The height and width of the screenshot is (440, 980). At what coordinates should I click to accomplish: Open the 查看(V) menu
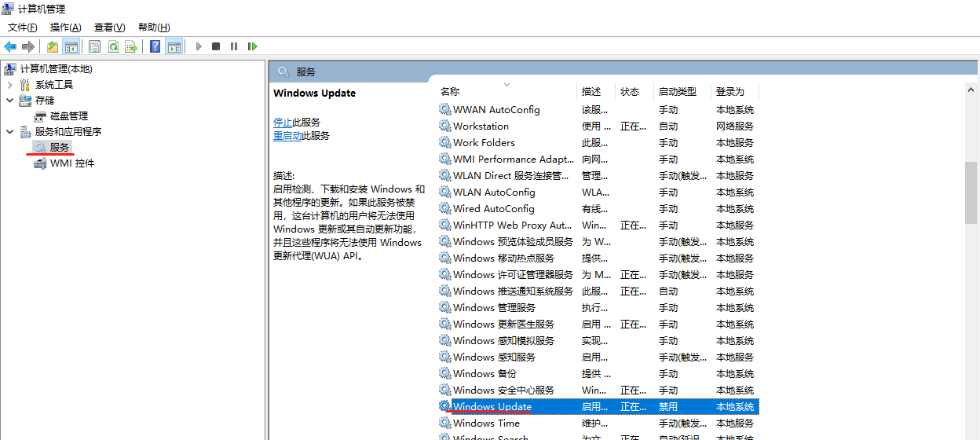pos(110,27)
